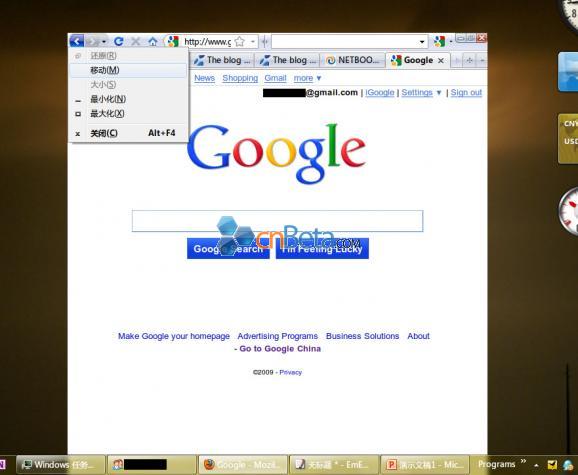
Task: Open the Windows Task Manager taskbar button
Action: 61,465
